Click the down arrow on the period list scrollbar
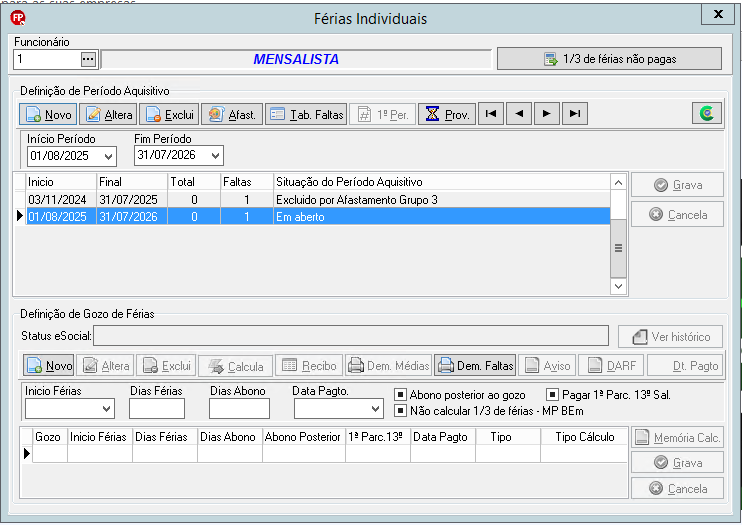 618,286
